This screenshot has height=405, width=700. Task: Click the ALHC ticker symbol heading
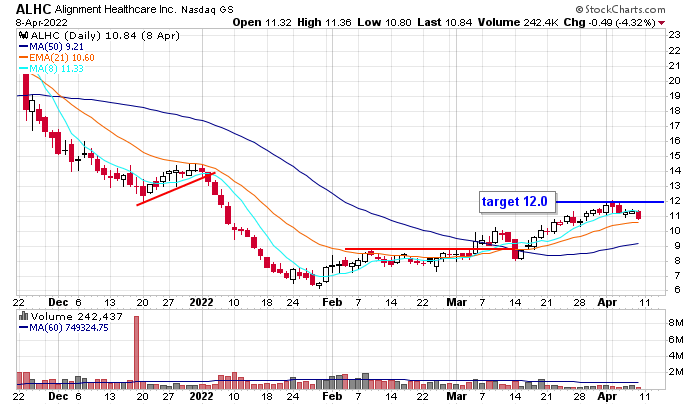click(x=34, y=9)
